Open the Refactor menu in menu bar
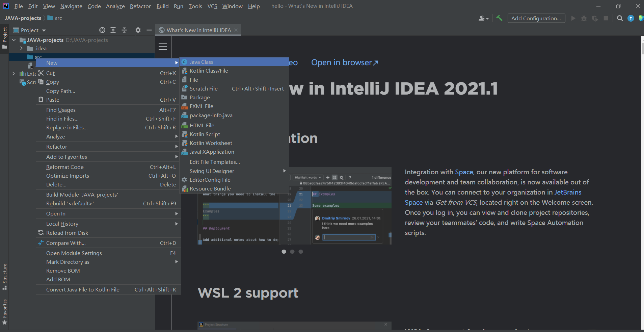 coord(140,6)
